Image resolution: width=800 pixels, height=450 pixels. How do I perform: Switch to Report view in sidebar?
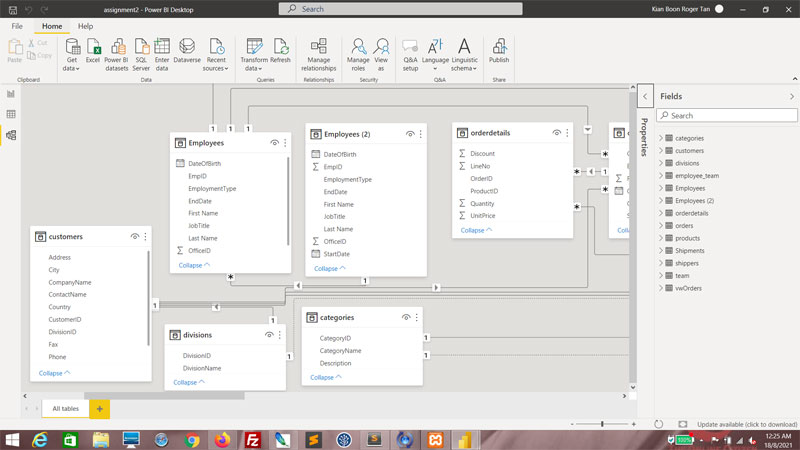11,94
